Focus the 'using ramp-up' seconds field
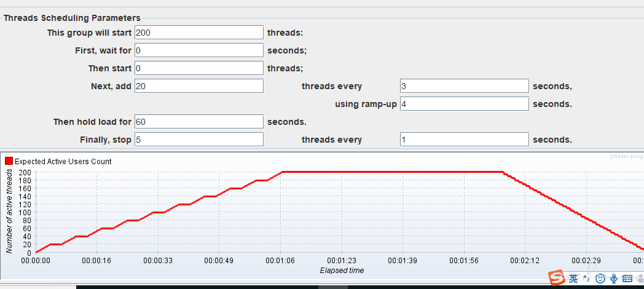 coord(464,104)
